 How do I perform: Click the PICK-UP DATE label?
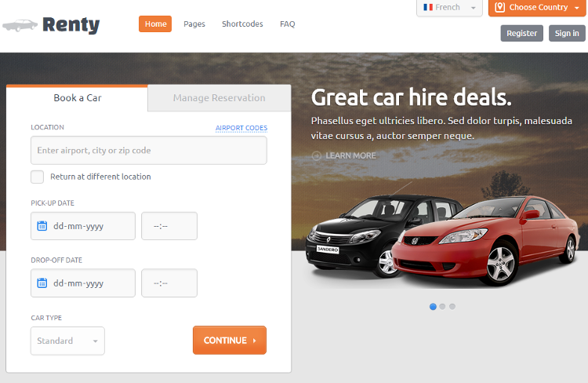(x=53, y=202)
